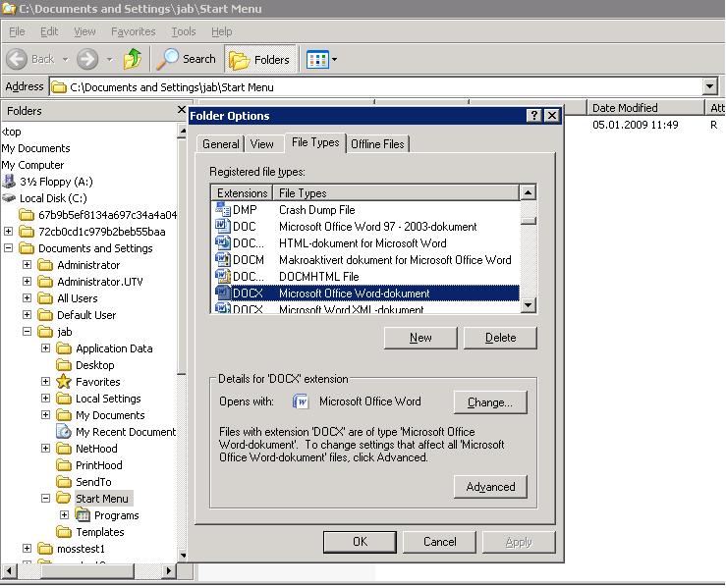
Task: Select the 3½ Floppy (A:) drive icon
Action: (9, 182)
